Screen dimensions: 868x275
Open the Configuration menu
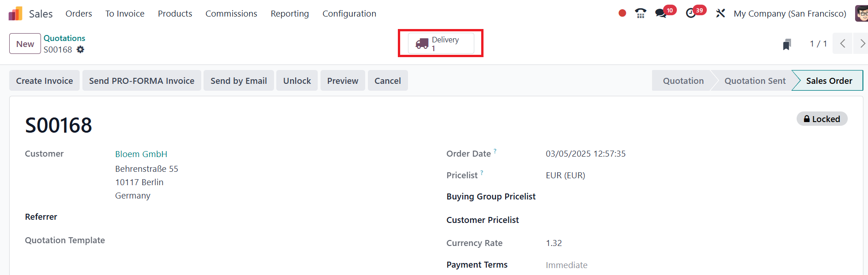pos(349,14)
